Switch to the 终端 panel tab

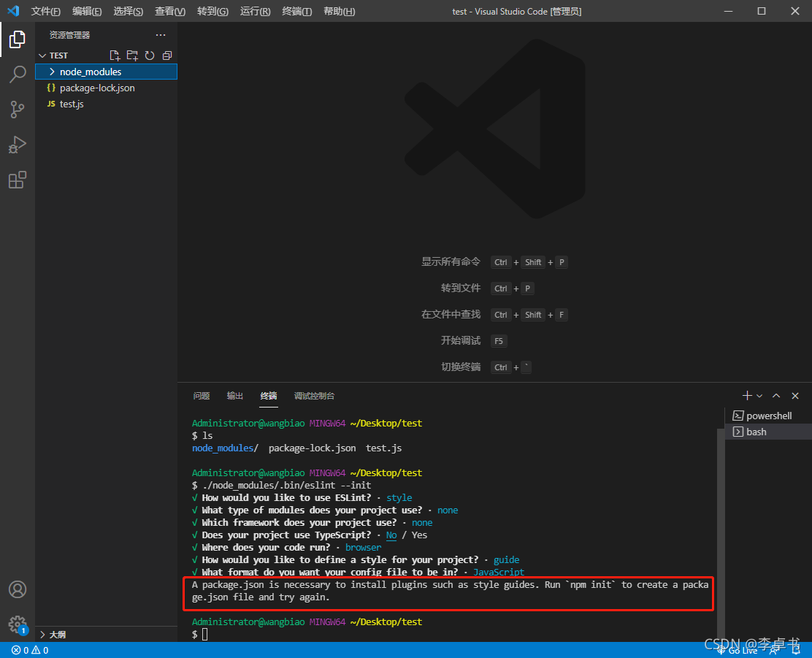[x=269, y=396]
